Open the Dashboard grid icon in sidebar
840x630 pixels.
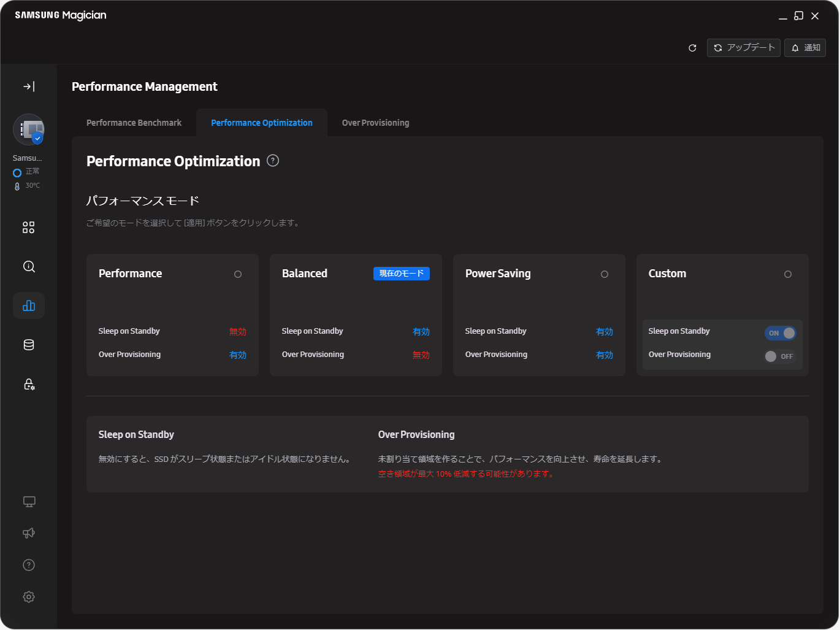pos(28,227)
